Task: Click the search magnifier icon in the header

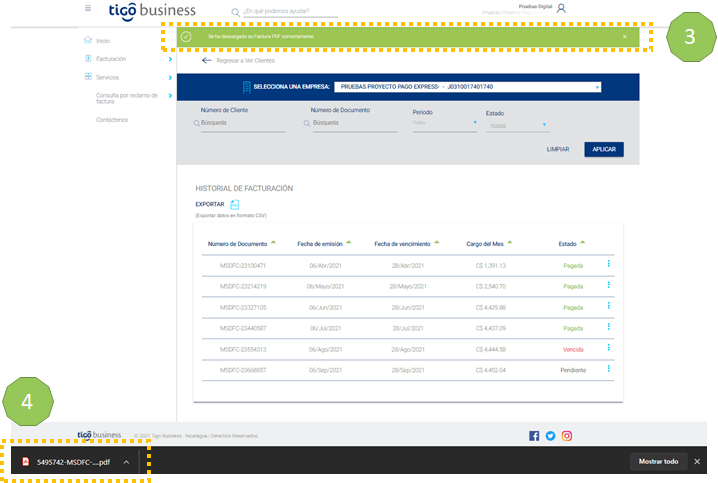Action: coord(235,12)
